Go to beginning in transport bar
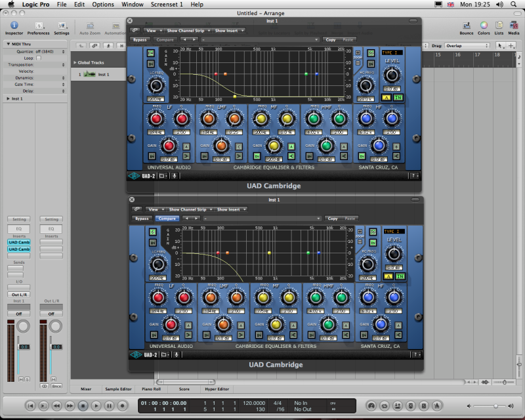Viewport: 525px width, 420px height. 30,406
